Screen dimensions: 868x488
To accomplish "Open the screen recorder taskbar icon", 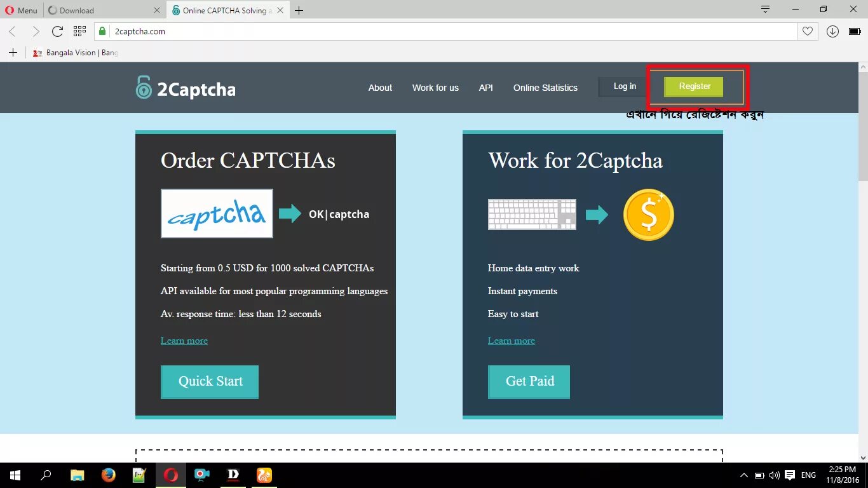I will (x=201, y=475).
